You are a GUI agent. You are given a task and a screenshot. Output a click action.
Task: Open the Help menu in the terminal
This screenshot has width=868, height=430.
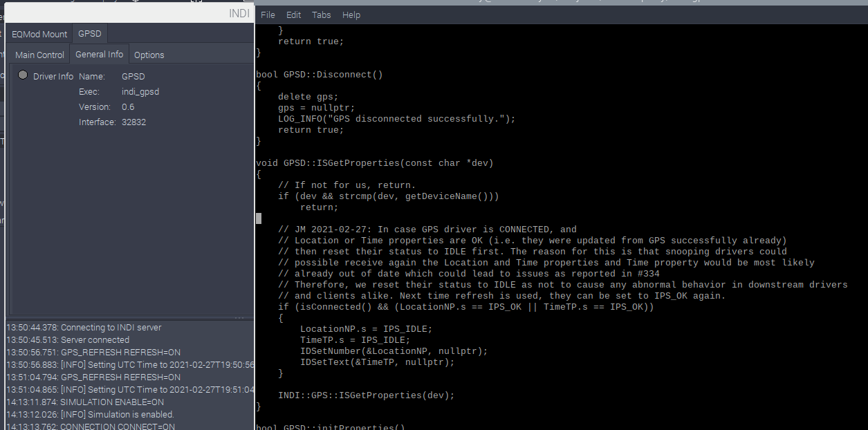tap(351, 15)
